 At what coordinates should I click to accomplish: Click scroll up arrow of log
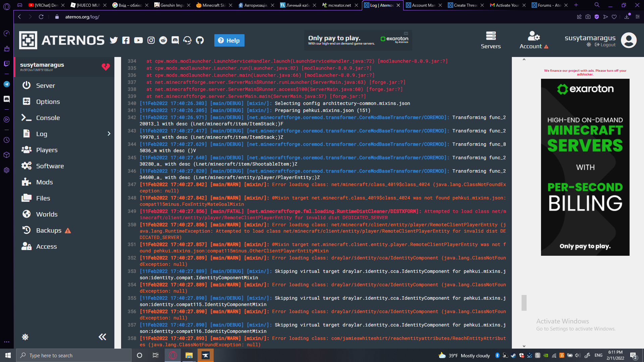pos(524,60)
